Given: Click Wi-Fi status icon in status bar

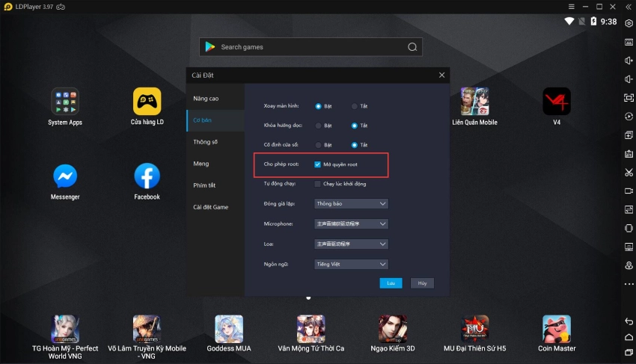Looking at the screenshot, I should (569, 21).
